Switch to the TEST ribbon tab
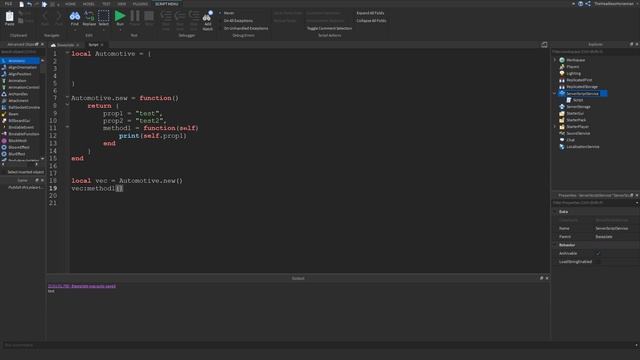640x360 pixels. point(106,4)
